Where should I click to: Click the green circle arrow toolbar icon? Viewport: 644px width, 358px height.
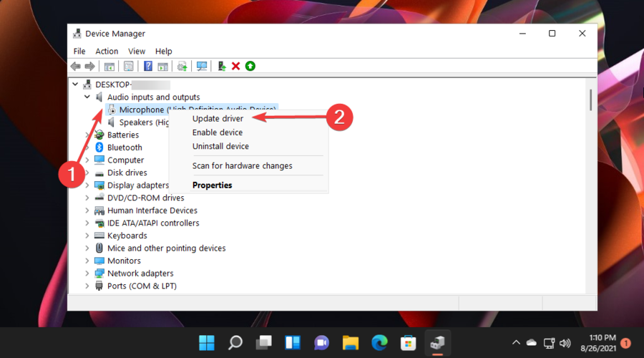pos(250,67)
